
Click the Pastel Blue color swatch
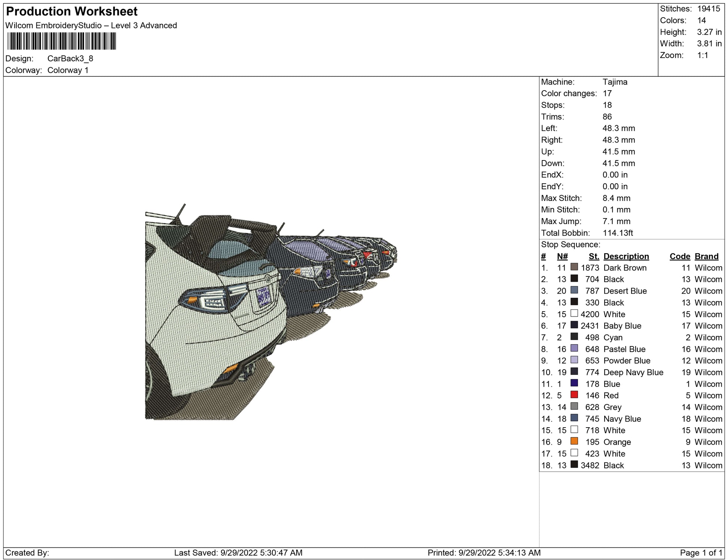pos(574,348)
